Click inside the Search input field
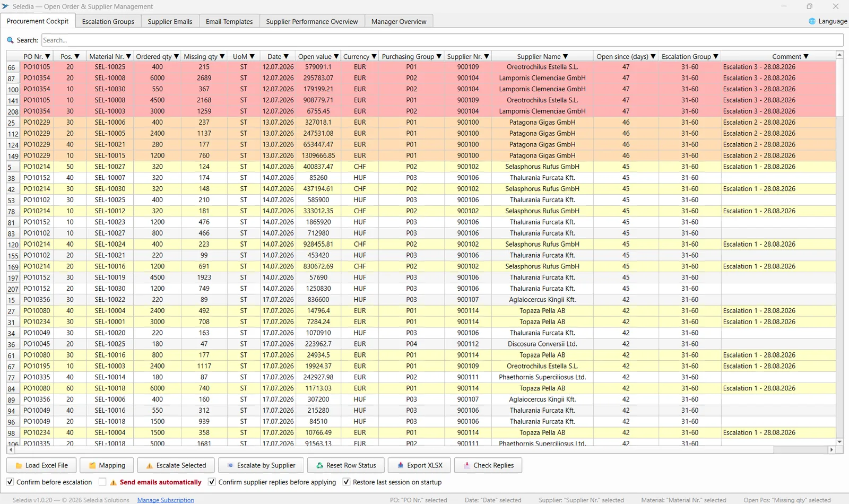This screenshot has height=504, width=849. pyautogui.click(x=443, y=40)
